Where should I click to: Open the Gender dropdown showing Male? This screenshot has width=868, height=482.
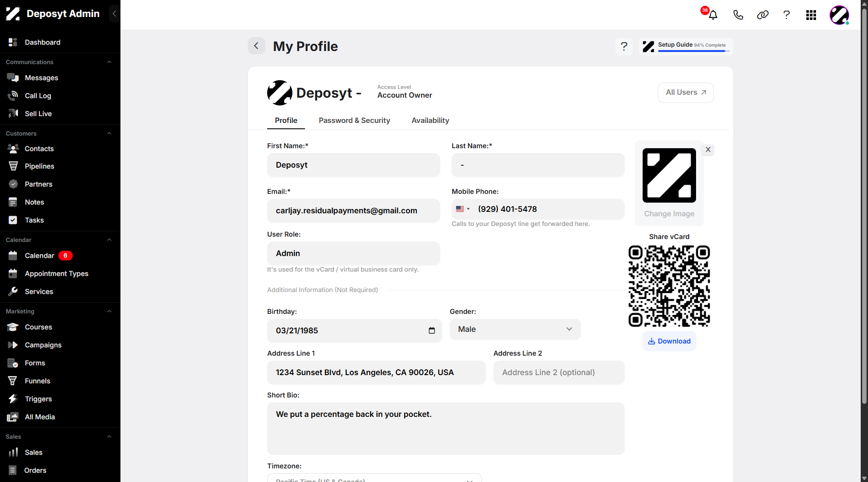point(515,329)
